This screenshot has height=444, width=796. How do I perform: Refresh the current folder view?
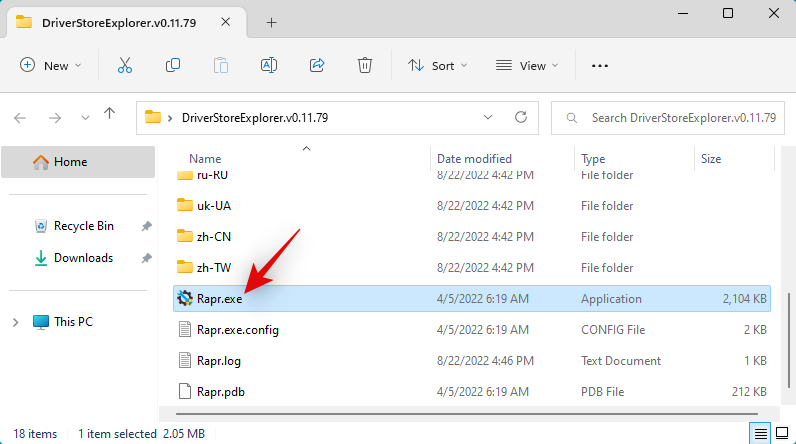point(521,117)
